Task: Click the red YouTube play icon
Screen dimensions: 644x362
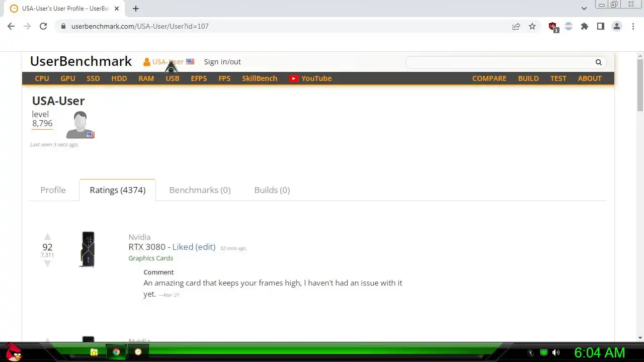Action: pos(294,78)
